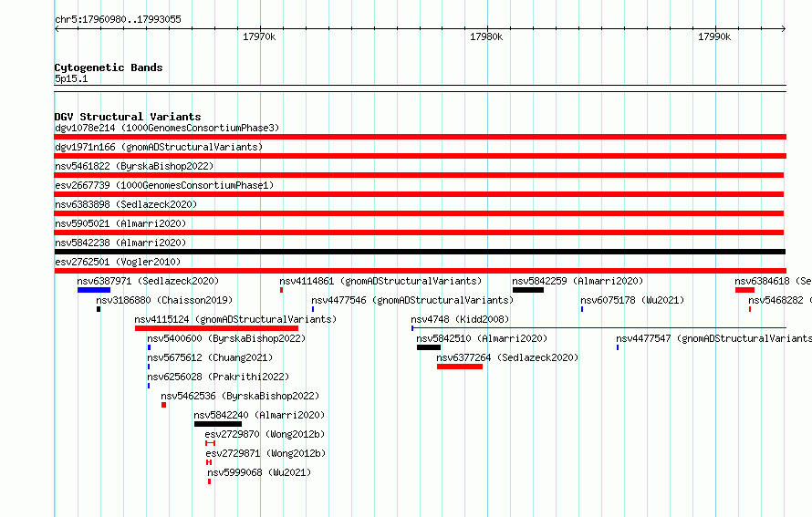
Task: Click nsv5462536 ByrskaBishop2022 label
Action: click(x=240, y=396)
